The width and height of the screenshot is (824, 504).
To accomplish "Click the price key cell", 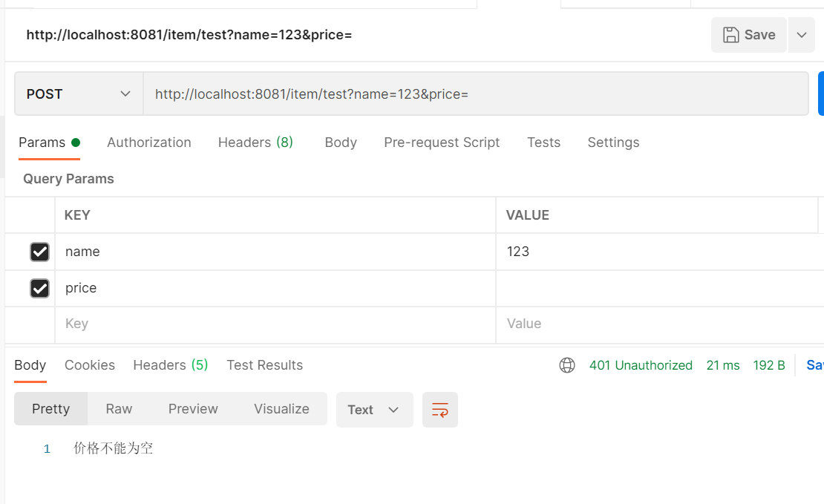I will coord(275,288).
